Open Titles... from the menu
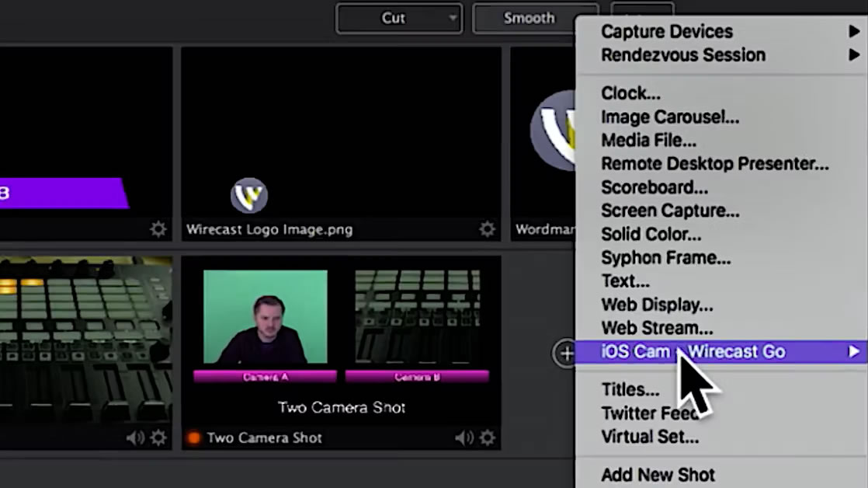 [x=630, y=389]
